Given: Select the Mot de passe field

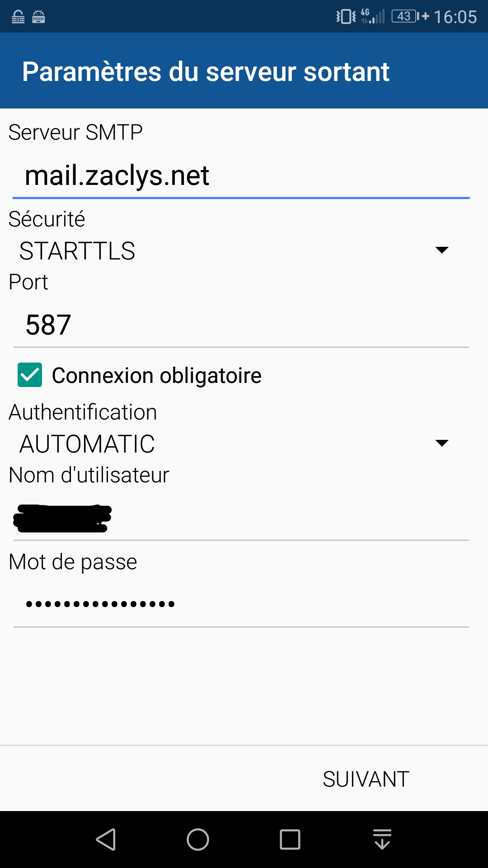Looking at the screenshot, I should click(241, 604).
